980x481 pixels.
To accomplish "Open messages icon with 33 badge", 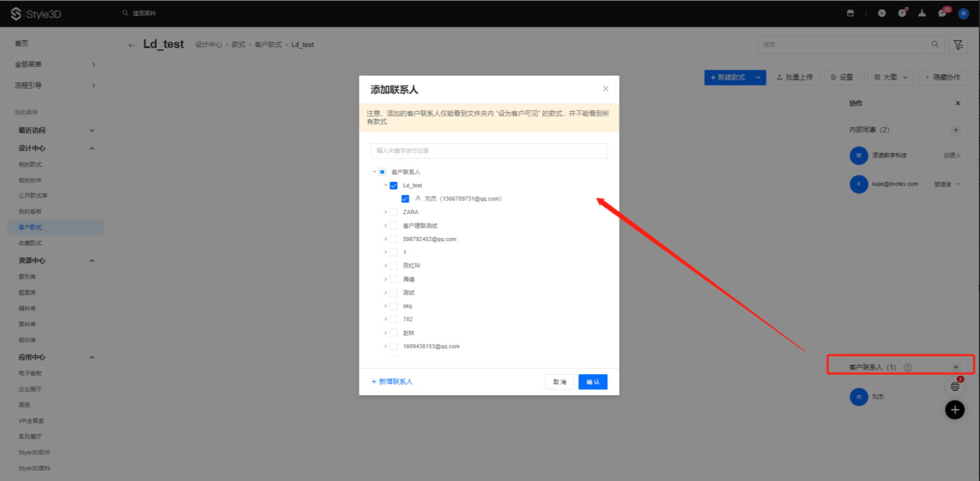I will 942,13.
